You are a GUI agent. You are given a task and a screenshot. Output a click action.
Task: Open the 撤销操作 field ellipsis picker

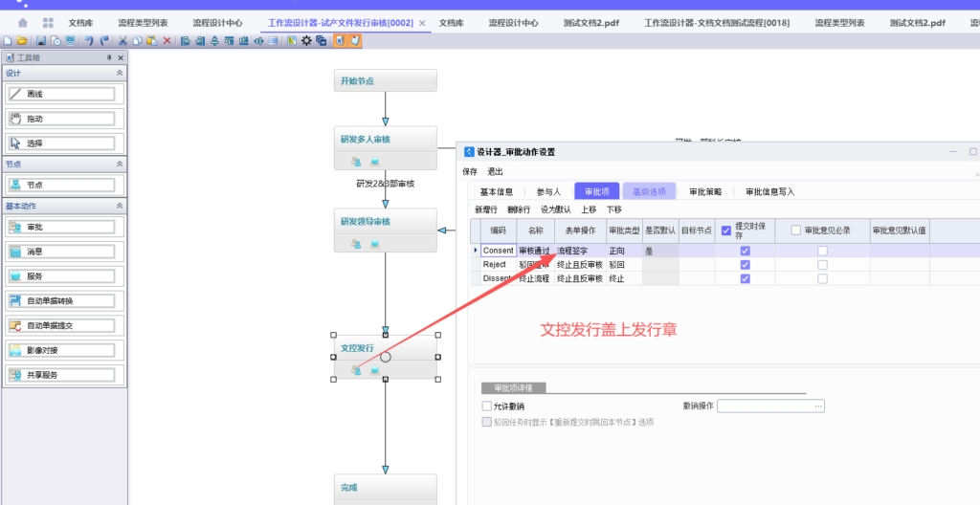[x=818, y=406]
